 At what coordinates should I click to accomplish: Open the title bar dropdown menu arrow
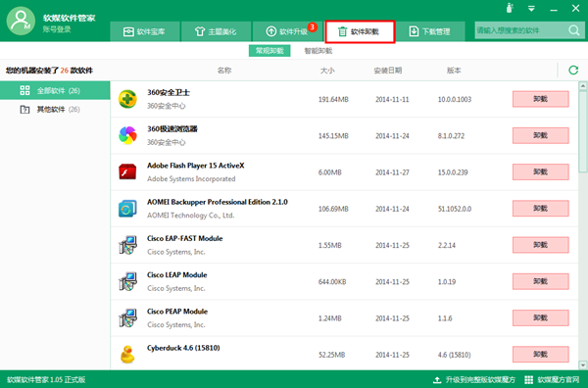[x=531, y=9]
